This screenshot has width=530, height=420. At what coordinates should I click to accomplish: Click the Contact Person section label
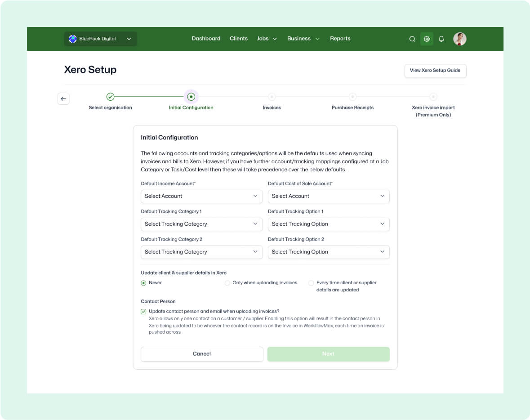pos(158,301)
